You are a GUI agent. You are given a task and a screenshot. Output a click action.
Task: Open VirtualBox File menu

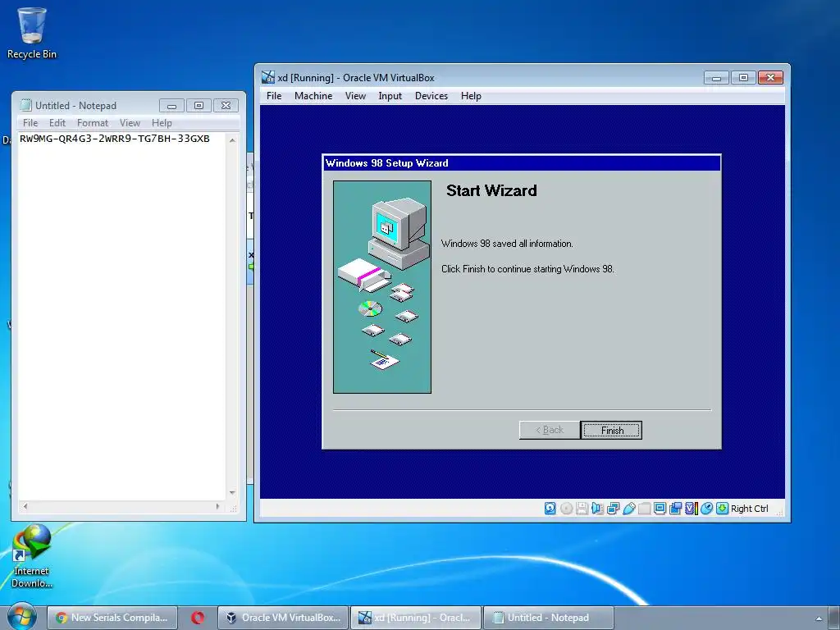[x=274, y=96]
